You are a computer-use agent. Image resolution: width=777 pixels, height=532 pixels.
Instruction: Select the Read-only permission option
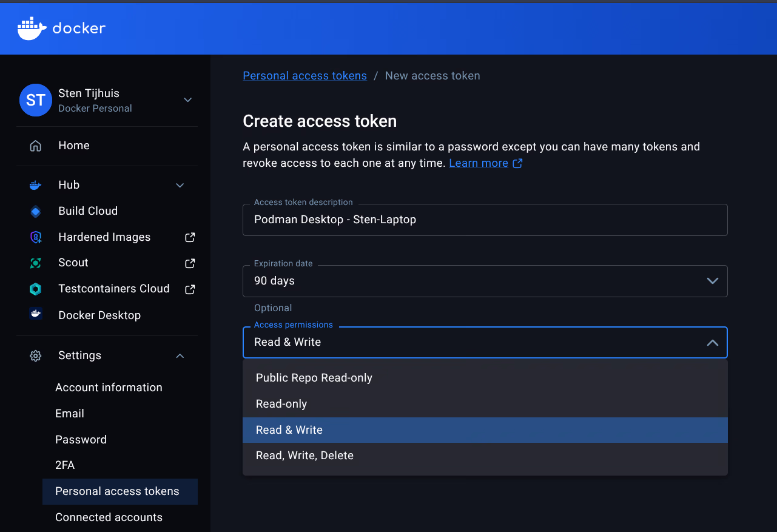485,404
